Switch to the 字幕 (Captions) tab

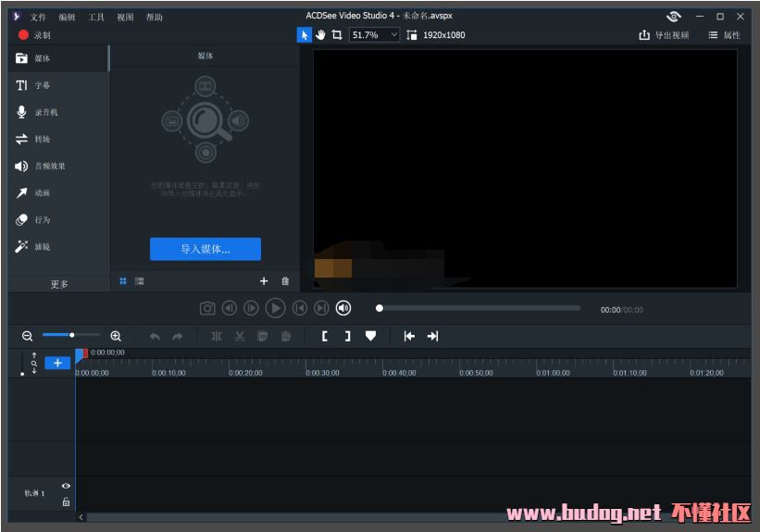coord(43,85)
